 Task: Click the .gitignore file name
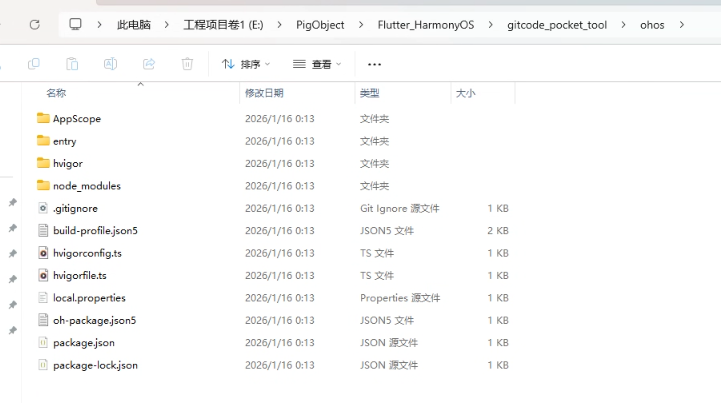point(75,208)
